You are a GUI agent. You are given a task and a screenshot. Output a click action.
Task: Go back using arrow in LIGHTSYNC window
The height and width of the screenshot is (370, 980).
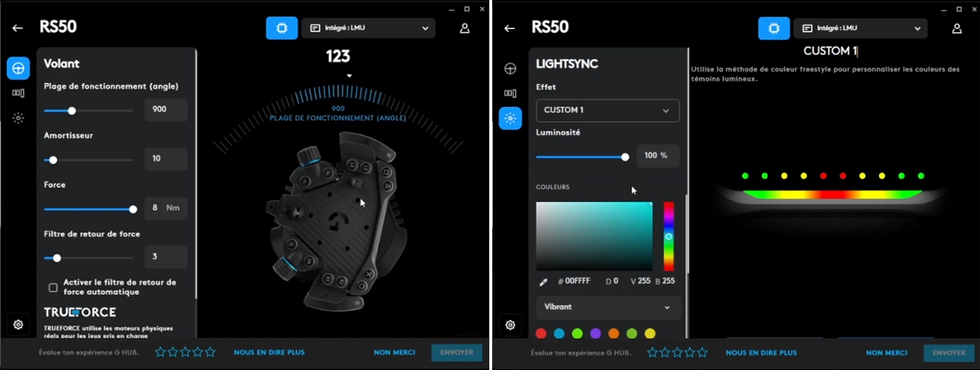coord(510,28)
